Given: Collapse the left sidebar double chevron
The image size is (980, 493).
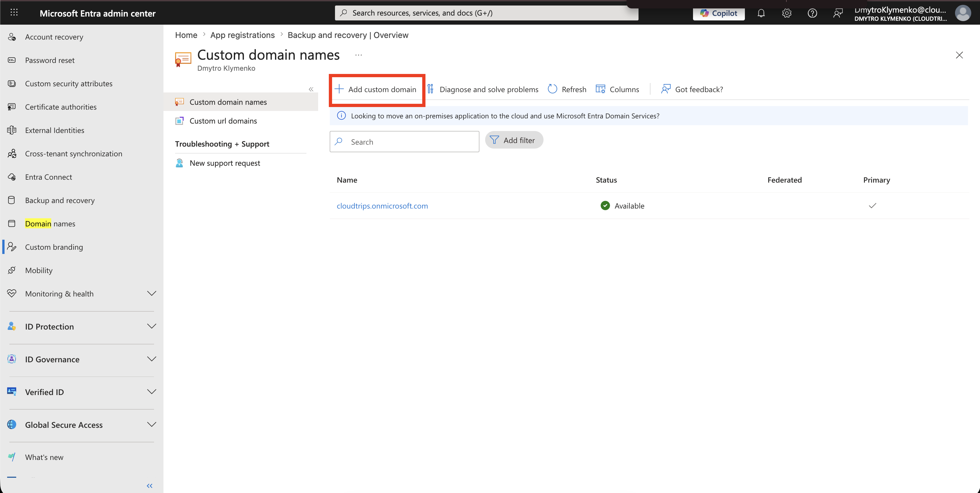Looking at the screenshot, I should 149,486.
